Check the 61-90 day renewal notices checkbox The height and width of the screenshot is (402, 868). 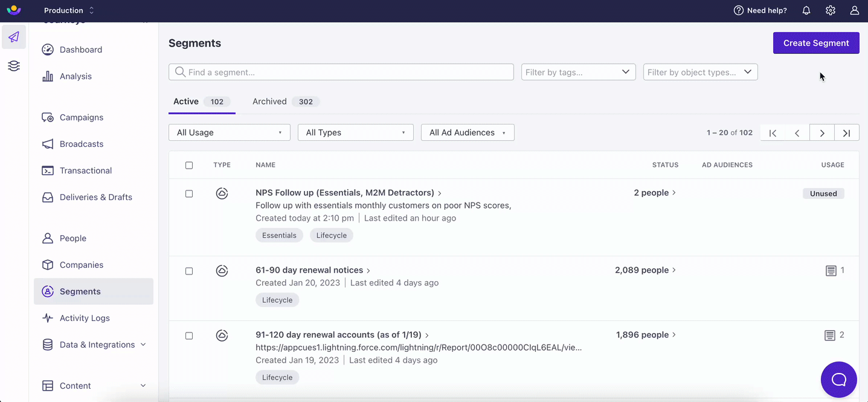point(189,271)
